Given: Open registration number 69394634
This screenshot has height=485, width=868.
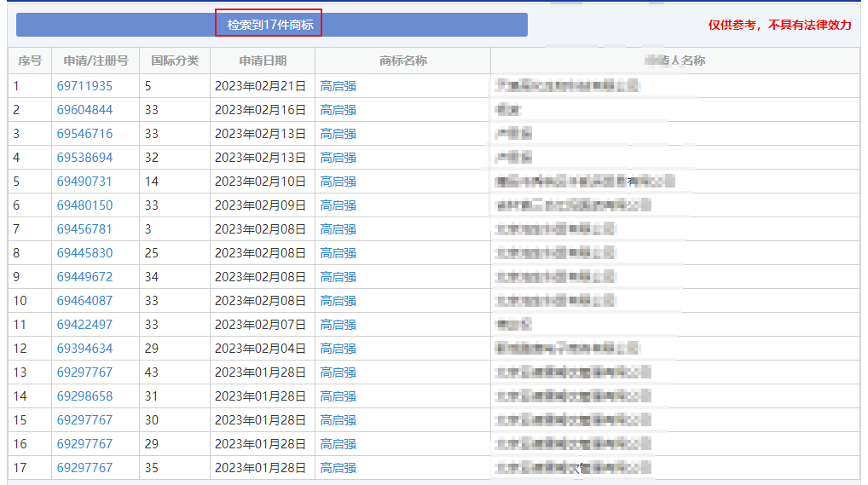Looking at the screenshot, I should click(84, 349).
